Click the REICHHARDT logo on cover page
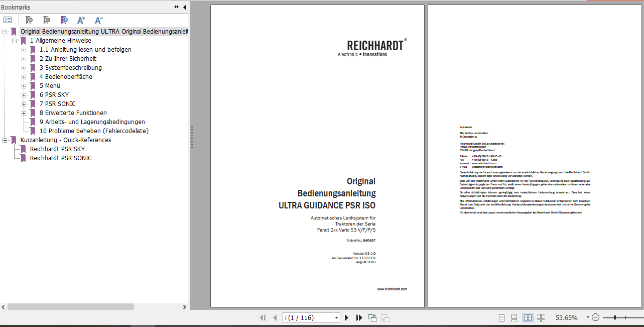The height and width of the screenshot is (327, 644). pyautogui.click(x=372, y=47)
